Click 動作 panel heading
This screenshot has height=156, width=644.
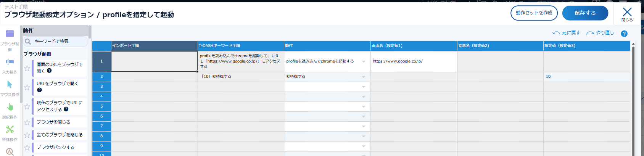pyautogui.click(x=28, y=31)
